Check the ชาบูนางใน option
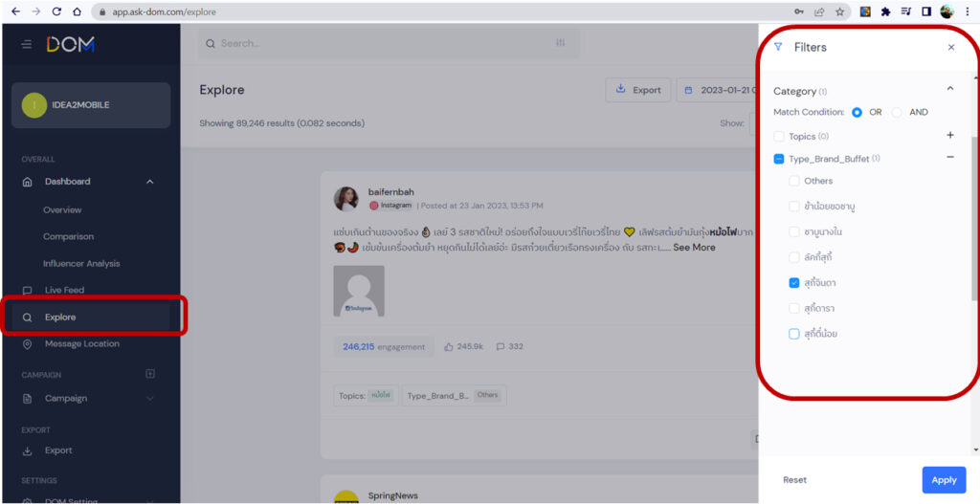 793,231
